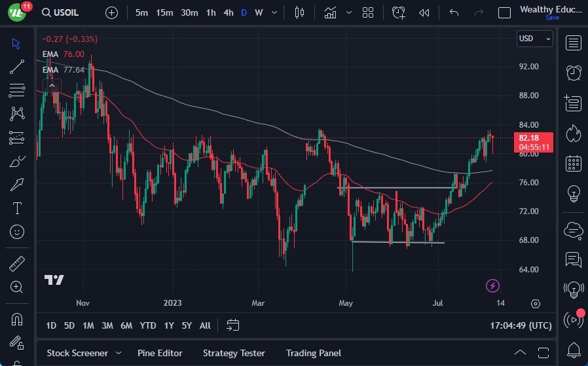Choose the text annotation tool
This screenshot has width=588, height=366.
point(17,208)
